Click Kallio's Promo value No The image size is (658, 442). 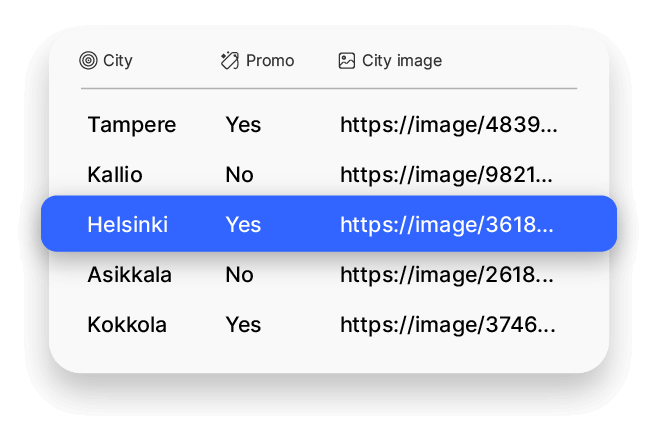(x=239, y=175)
